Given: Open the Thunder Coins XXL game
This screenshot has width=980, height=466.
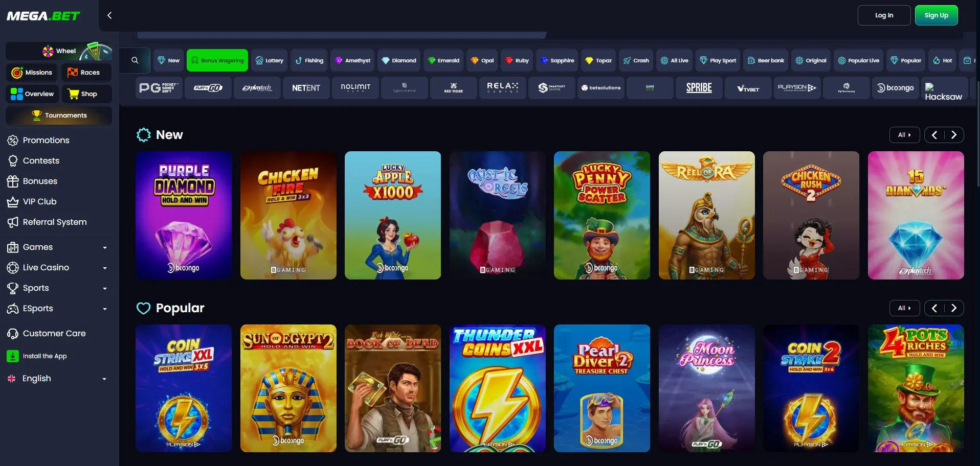Looking at the screenshot, I should pos(498,388).
